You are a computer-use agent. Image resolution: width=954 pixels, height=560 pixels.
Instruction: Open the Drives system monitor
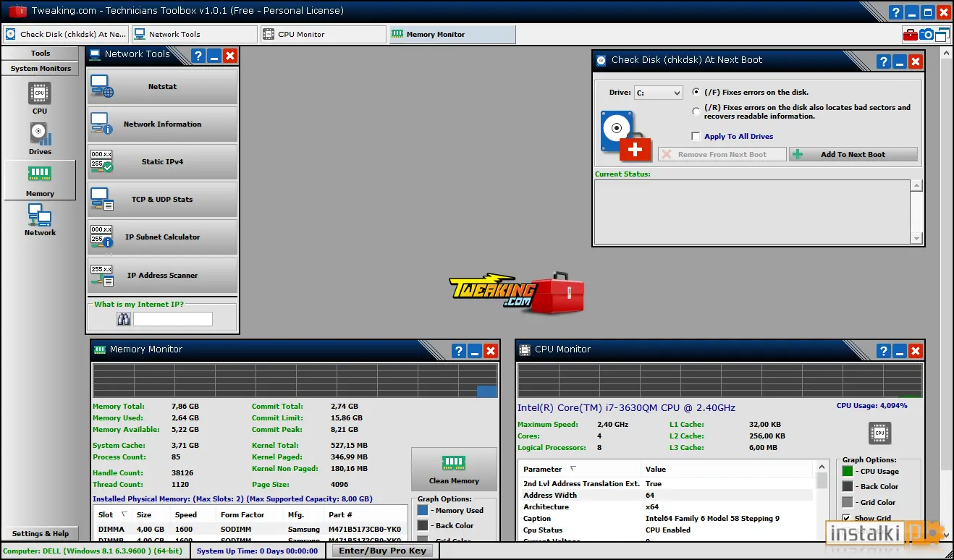coord(40,139)
